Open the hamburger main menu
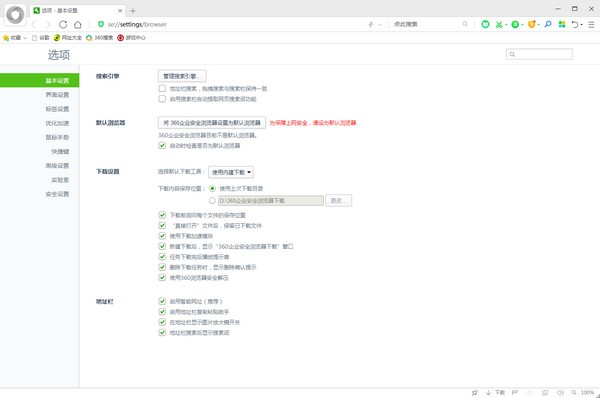The image size is (600, 398). pos(591,24)
